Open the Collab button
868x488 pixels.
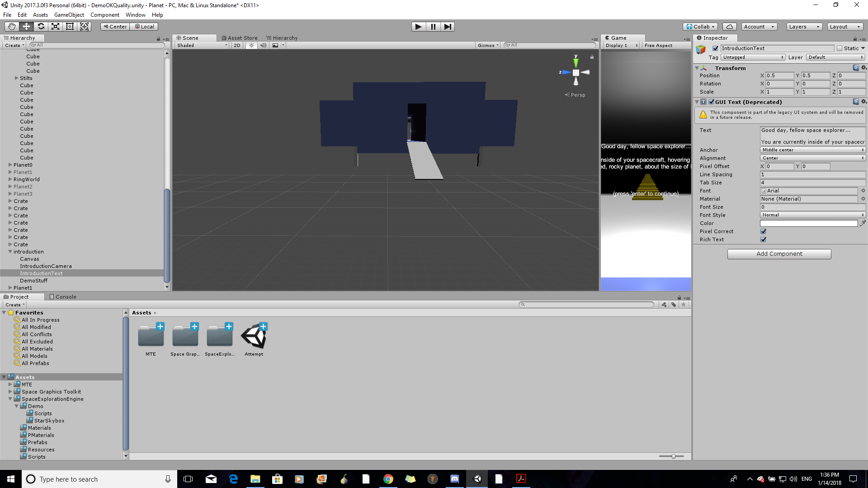point(700,27)
